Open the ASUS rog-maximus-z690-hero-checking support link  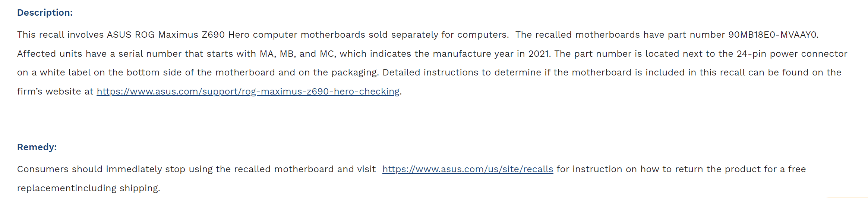click(248, 92)
